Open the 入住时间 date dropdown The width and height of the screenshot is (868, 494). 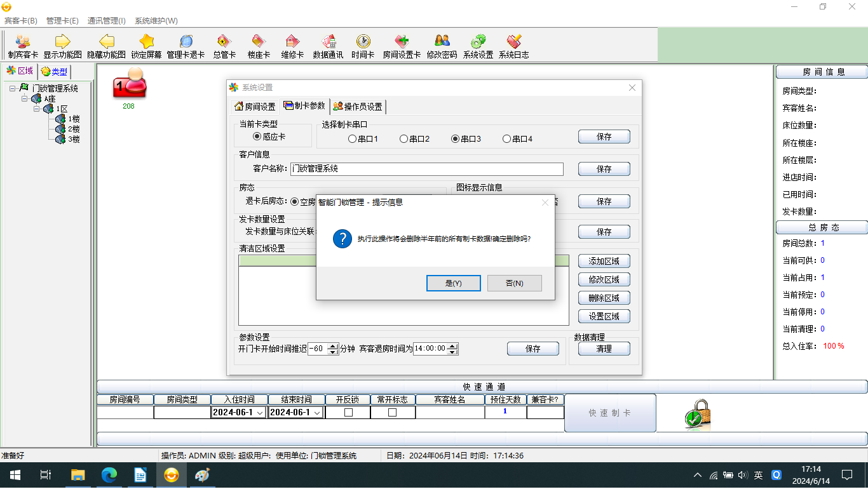260,413
